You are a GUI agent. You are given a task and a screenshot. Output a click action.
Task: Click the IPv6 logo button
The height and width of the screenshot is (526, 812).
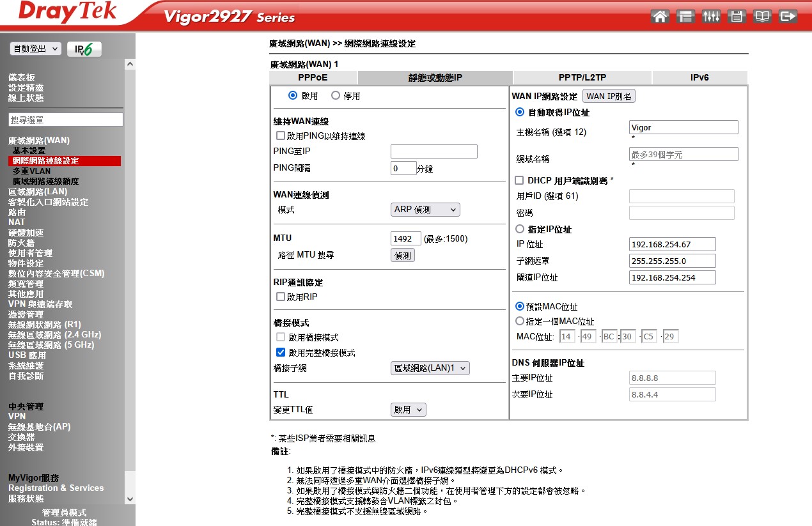click(84, 49)
